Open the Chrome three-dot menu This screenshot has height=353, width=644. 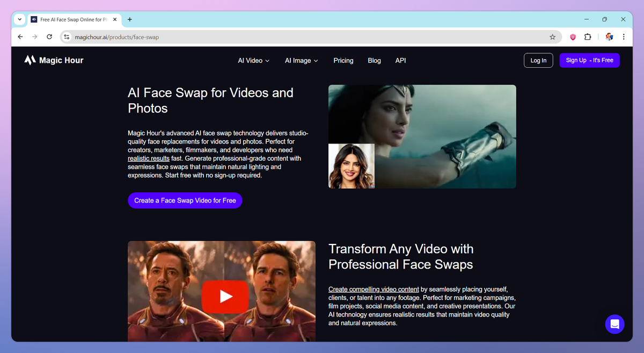(624, 37)
